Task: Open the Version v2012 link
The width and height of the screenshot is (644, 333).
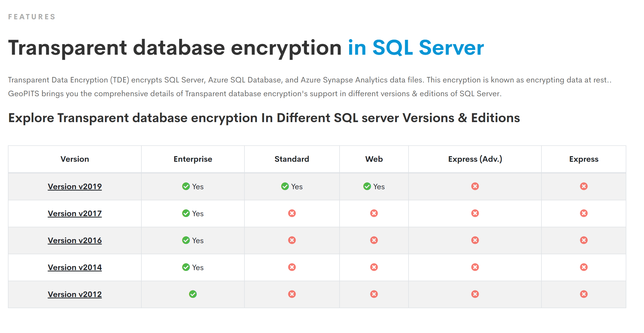Action: pyautogui.click(x=75, y=294)
